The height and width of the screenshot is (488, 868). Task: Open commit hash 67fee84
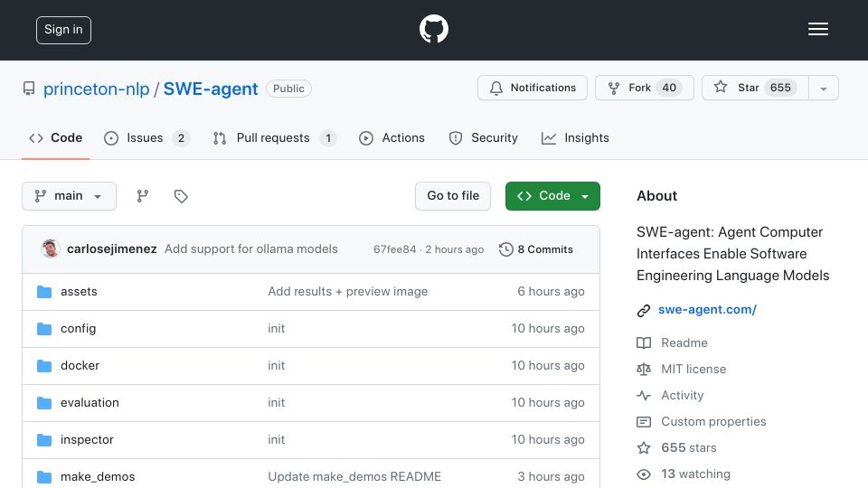[395, 249]
